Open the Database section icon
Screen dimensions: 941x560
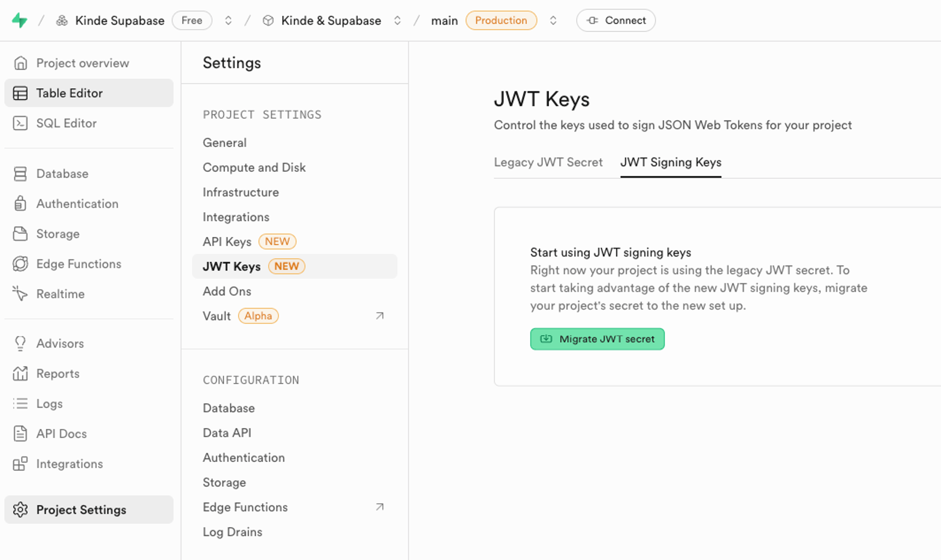20,174
